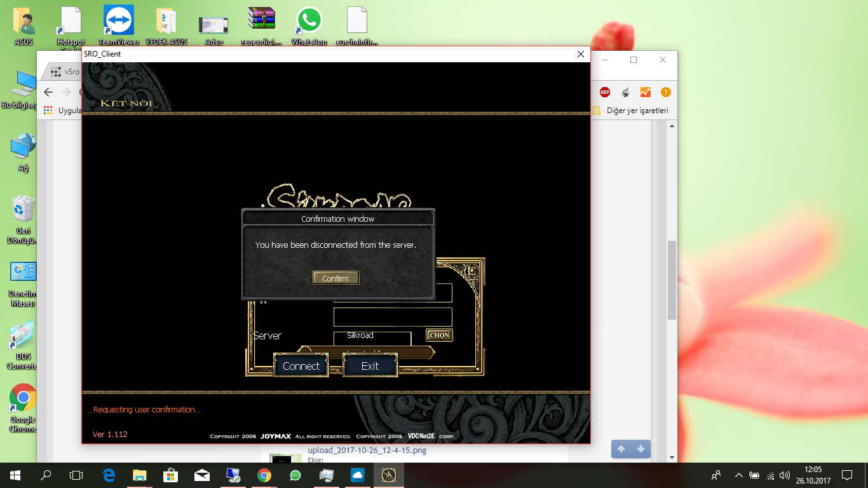This screenshot has width=868, height=488.
Task: Switch to the SRO_Client taskbar icon
Action: [x=388, y=475]
